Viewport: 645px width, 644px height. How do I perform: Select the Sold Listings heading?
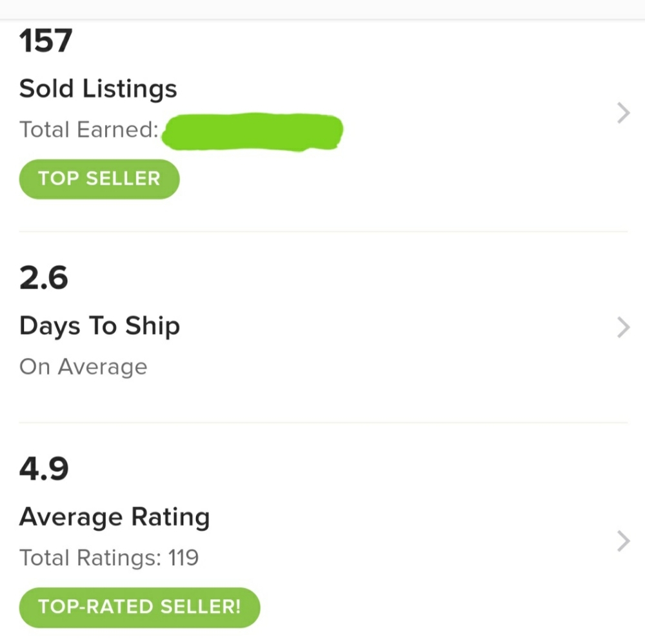(x=98, y=88)
